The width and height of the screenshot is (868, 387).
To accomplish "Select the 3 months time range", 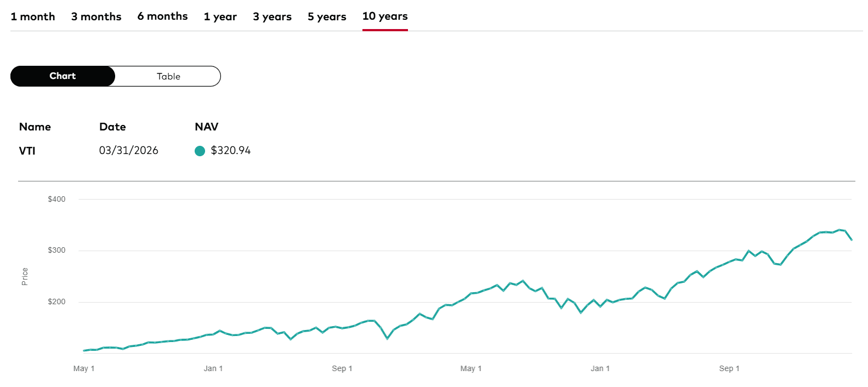I will (96, 16).
